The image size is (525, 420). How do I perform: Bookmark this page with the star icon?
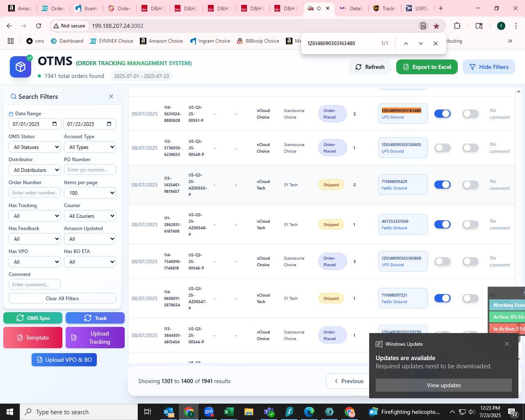pyautogui.click(x=436, y=26)
